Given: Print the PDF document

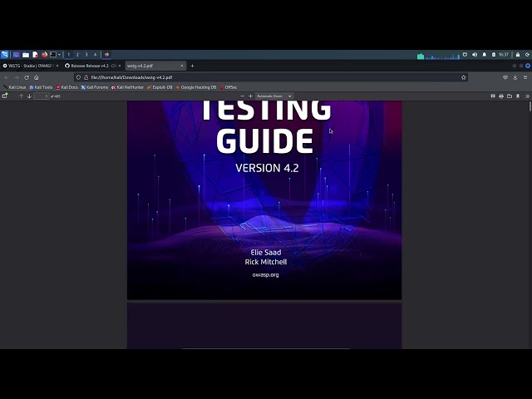Looking at the screenshot, I should coord(501,96).
